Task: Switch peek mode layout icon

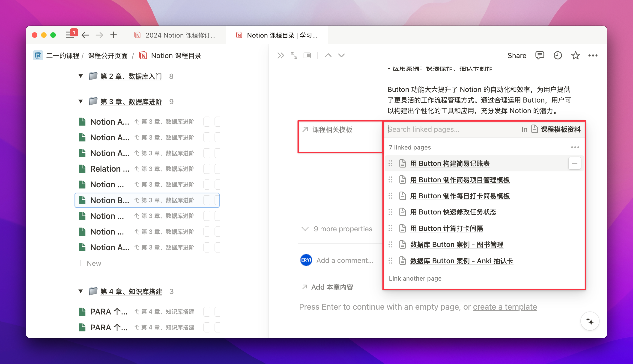Action: [x=307, y=55]
